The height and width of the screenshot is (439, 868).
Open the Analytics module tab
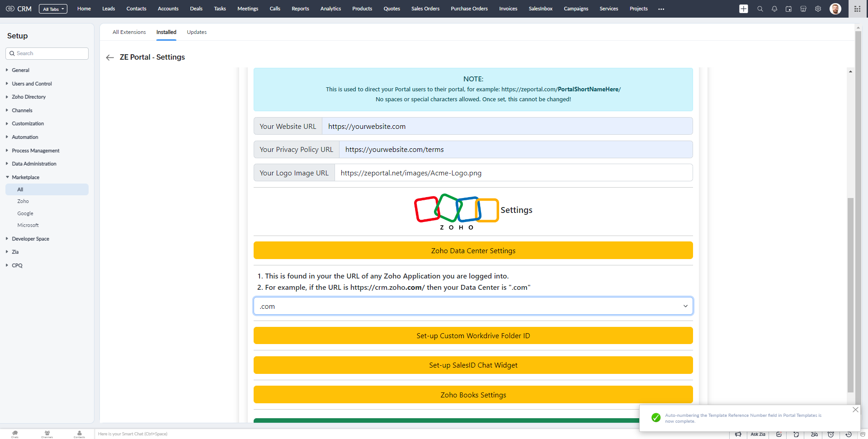click(x=330, y=9)
